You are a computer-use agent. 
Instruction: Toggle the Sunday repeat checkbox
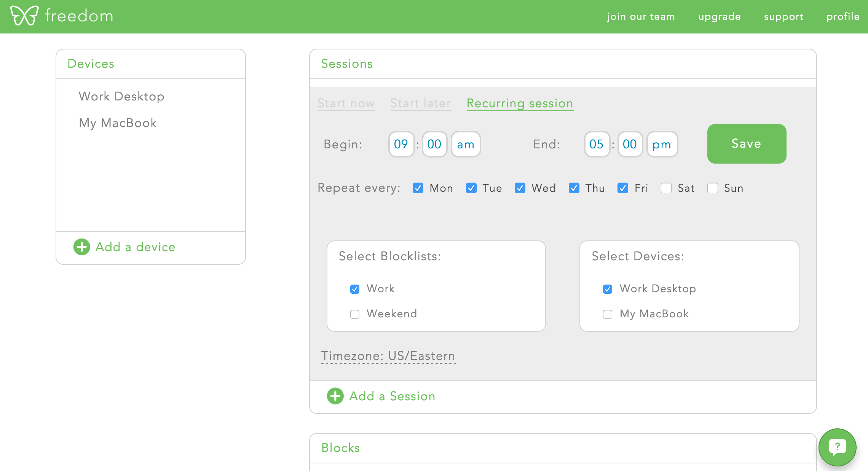[x=712, y=187]
